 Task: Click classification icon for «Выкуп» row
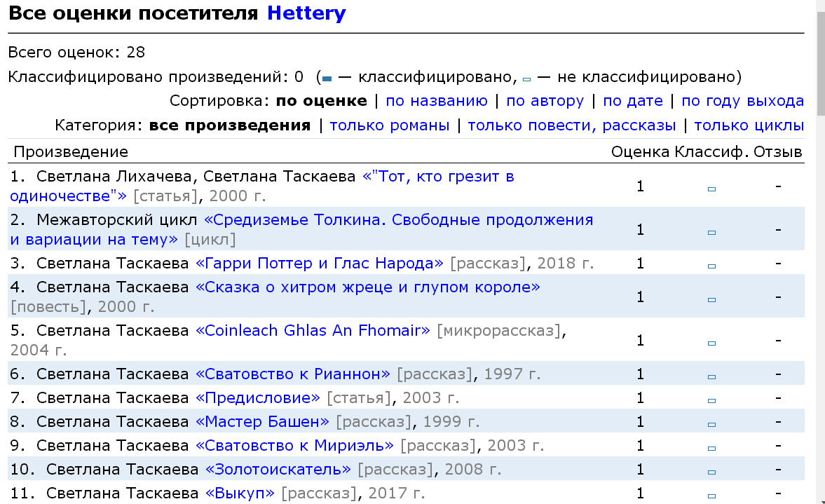coord(711,496)
